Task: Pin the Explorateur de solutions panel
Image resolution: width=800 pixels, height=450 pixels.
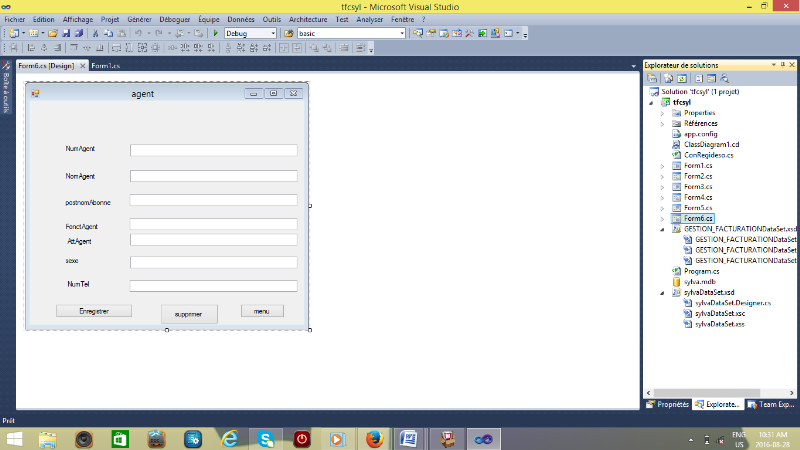Action: click(x=783, y=65)
